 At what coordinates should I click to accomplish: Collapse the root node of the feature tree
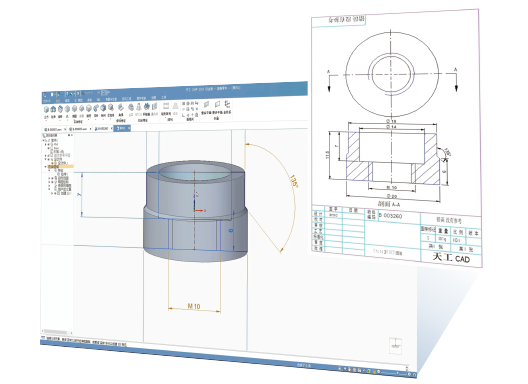tap(43, 140)
